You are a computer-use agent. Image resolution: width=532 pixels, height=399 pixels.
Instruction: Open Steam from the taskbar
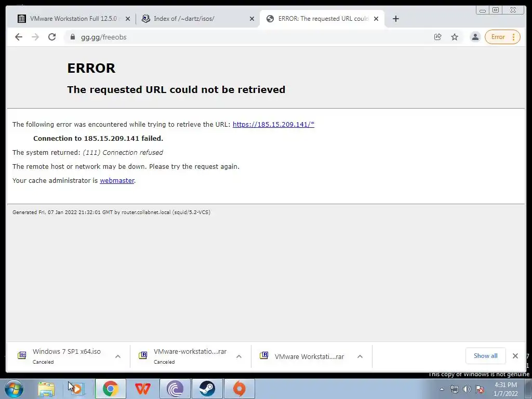(207, 389)
